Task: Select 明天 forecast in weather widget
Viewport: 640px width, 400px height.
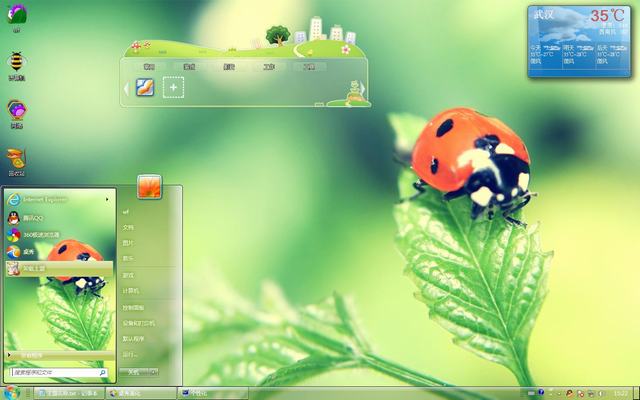Action: tap(579, 55)
